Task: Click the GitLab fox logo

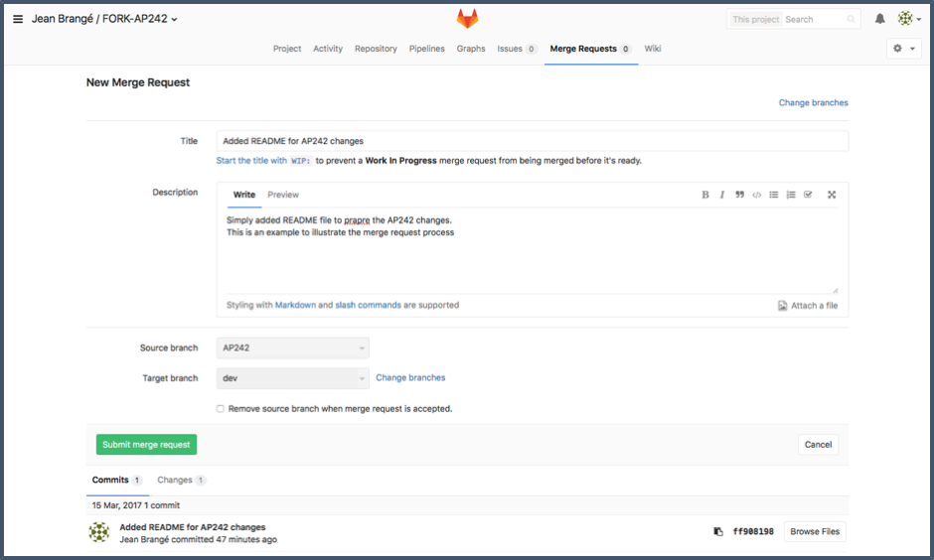Action: point(467,19)
